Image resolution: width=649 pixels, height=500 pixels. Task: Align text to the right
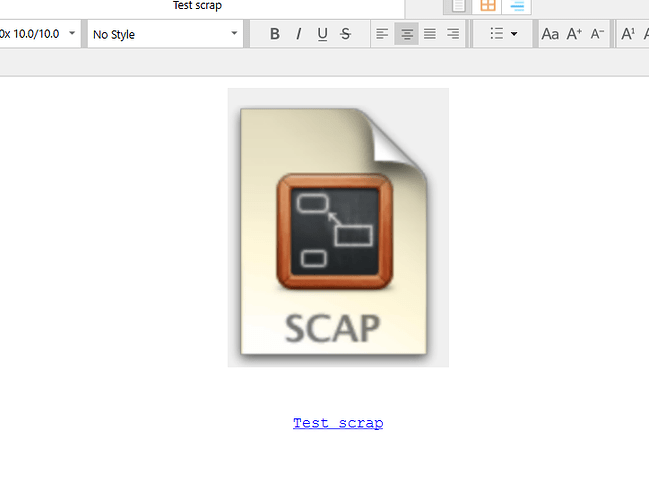click(453, 34)
